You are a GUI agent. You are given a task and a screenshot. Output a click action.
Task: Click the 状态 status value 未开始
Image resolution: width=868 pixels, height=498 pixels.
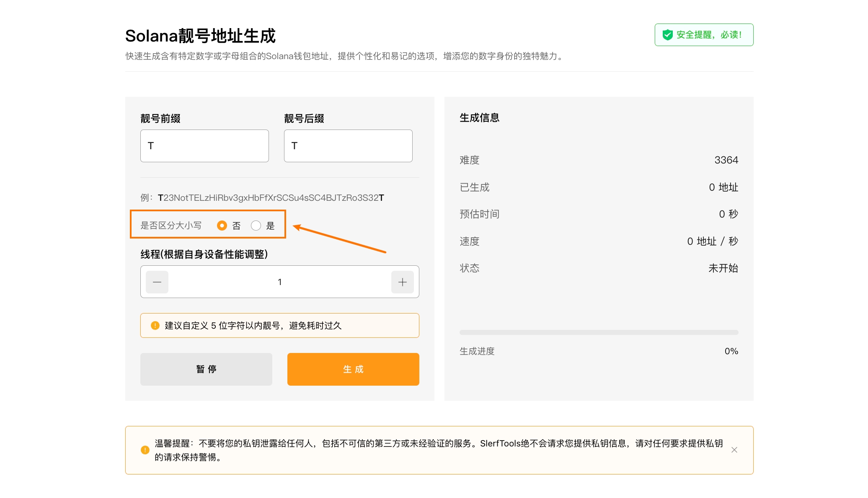(x=723, y=268)
